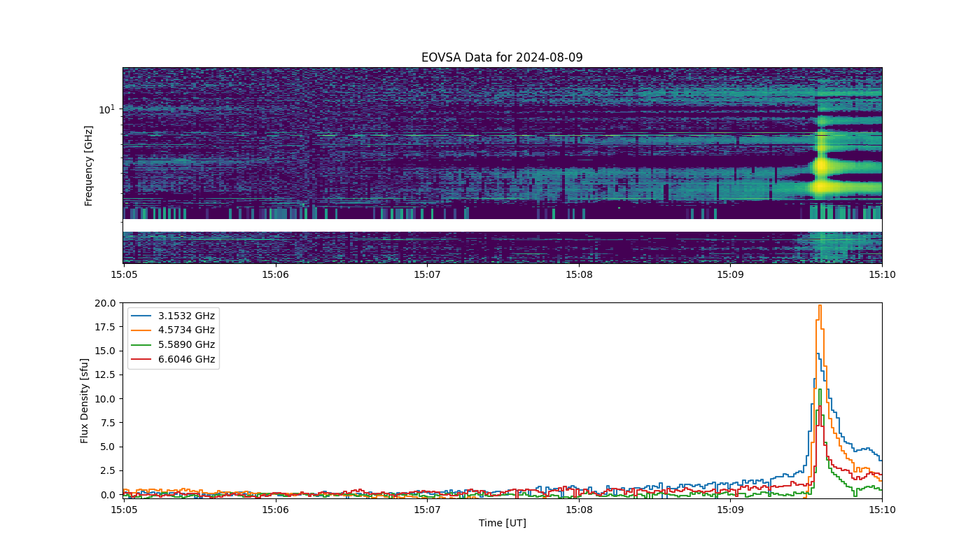This screenshot has height=560, width=980.
Task: Click the Time [UT] axis label
Action: pyautogui.click(x=502, y=523)
